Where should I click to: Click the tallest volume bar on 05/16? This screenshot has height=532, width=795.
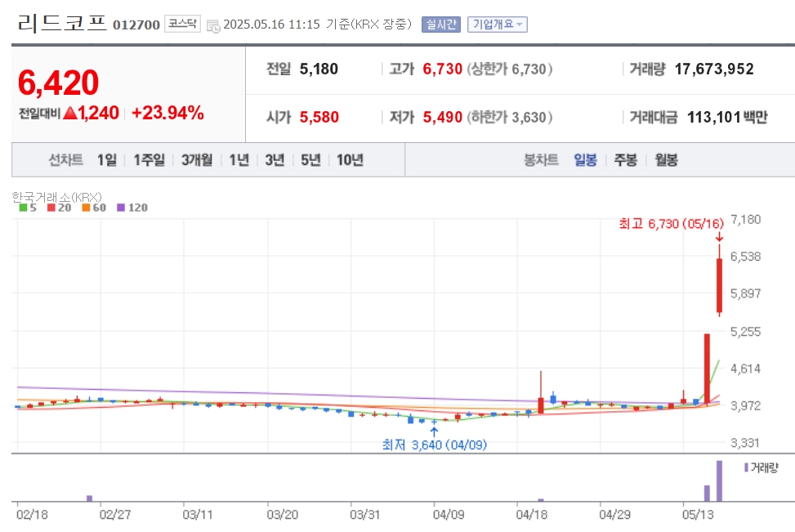[x=719, y=481]
